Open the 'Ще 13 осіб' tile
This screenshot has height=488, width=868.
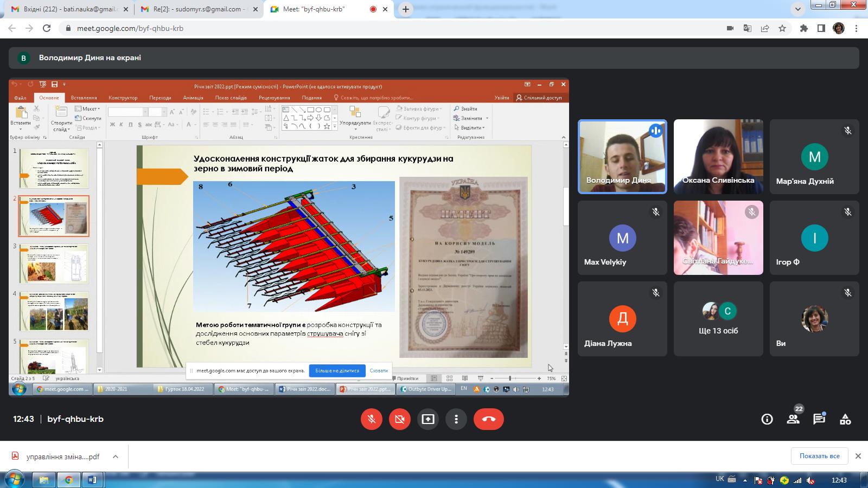click(718, 319)
